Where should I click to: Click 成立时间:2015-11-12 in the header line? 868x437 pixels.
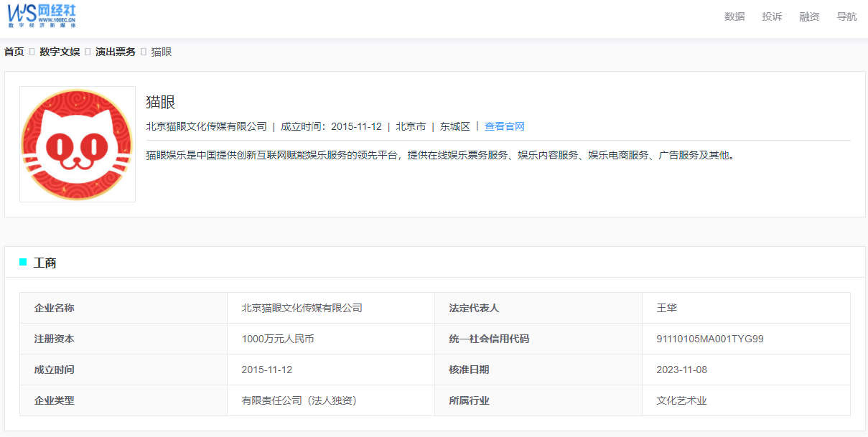click(x=331, y=126)
